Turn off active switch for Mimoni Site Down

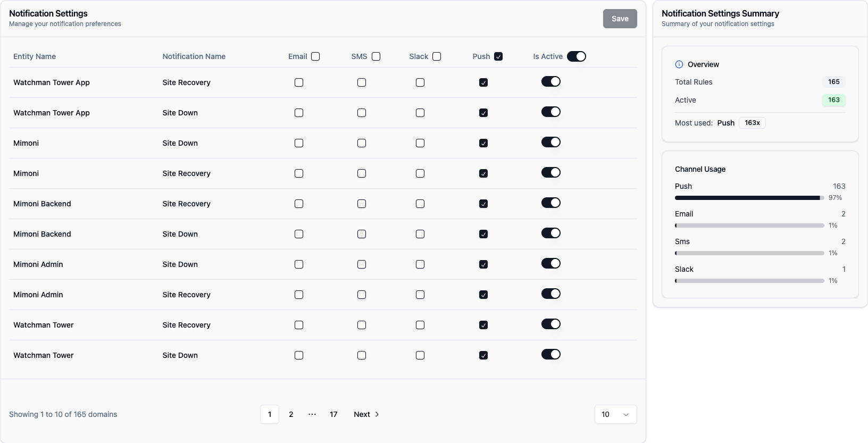[551, 142]
